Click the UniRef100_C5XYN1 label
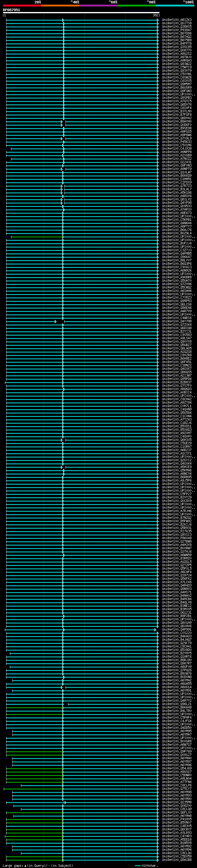Image resolution: width=197 pixels, height=868 pixels. click(177, 74)
